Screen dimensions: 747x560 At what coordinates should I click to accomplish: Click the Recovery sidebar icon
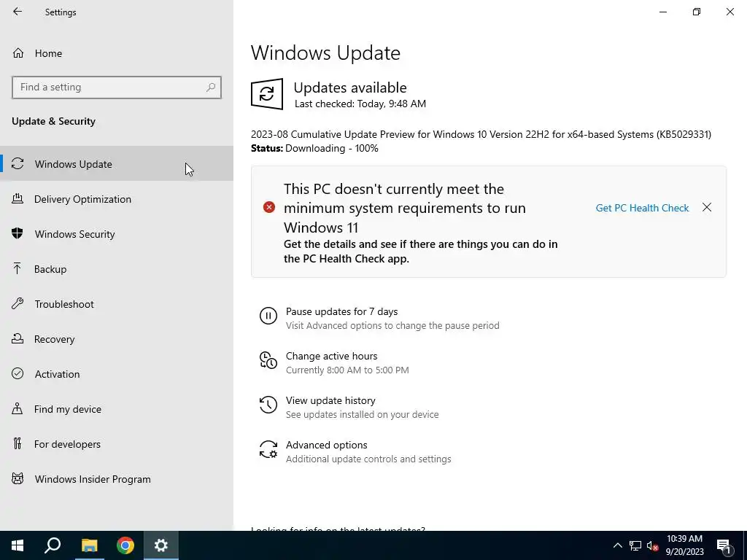point(18,338)
